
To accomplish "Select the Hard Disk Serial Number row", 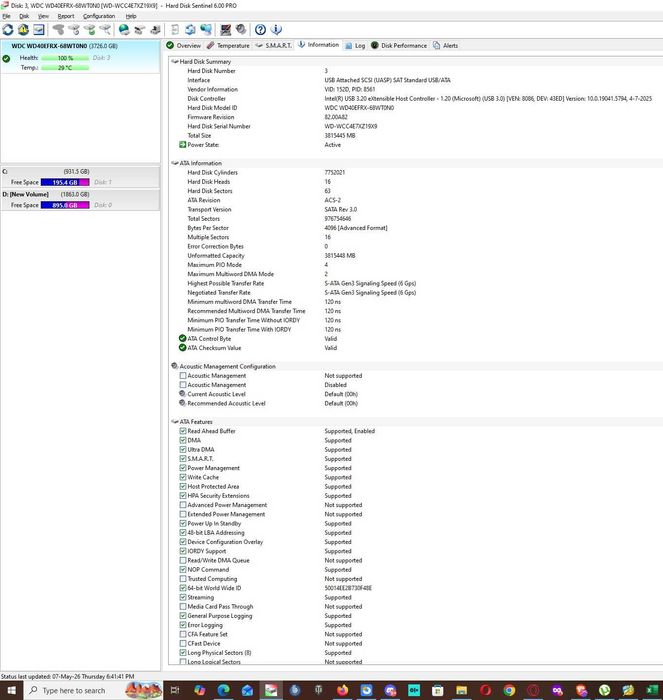I will pyautogui.click(x=415, y=126).
